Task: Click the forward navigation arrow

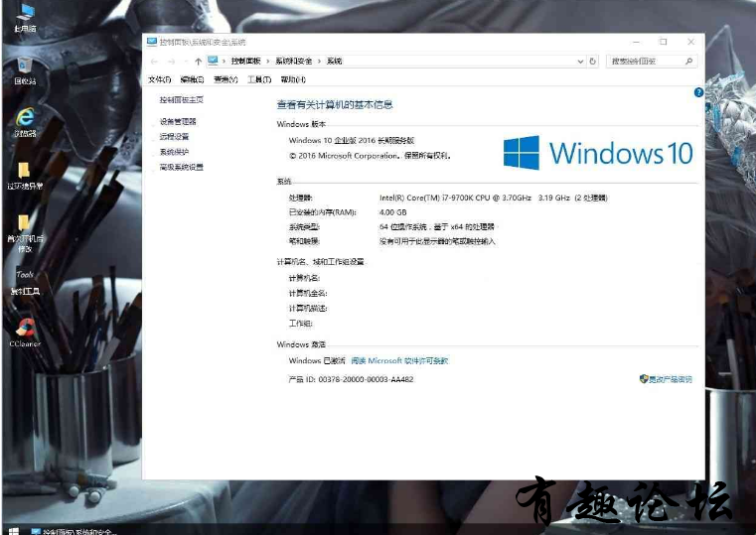Action: 171,62
